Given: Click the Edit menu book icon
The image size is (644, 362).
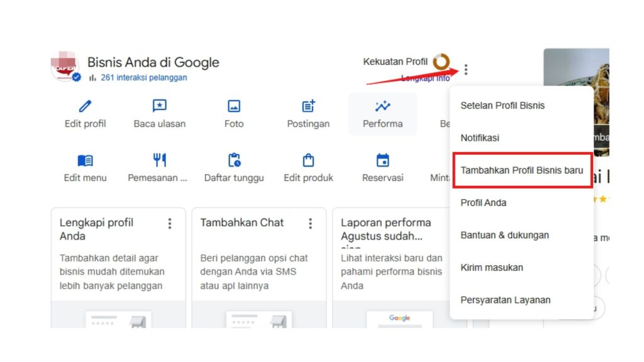Looking at the screenshot, I should (x=85, y=160).
